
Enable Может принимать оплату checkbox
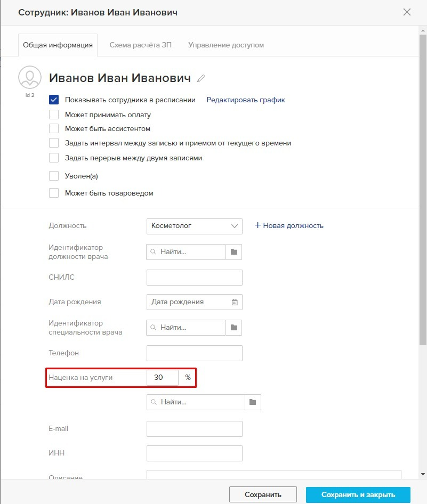[x=54, y=115]
